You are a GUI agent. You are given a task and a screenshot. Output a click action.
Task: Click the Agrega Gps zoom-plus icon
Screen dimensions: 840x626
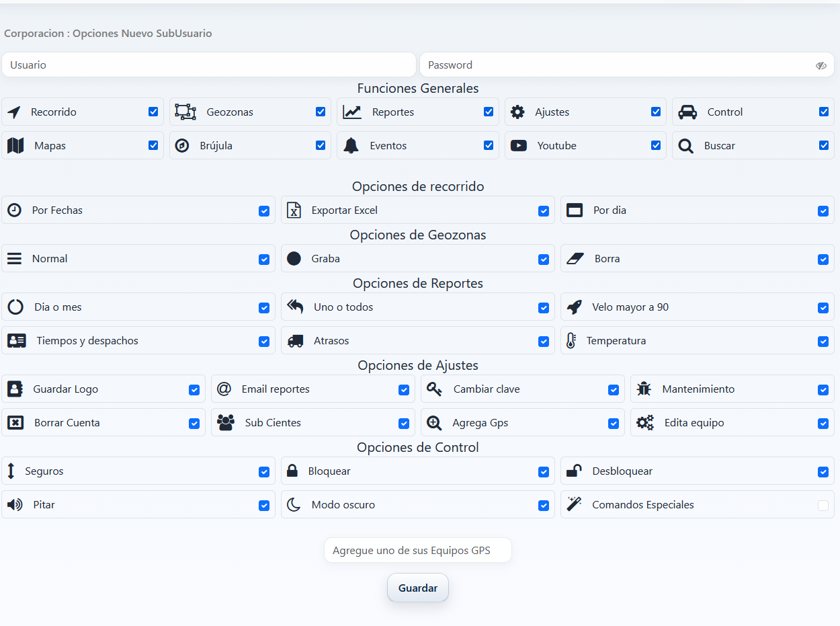click(435, 423)
